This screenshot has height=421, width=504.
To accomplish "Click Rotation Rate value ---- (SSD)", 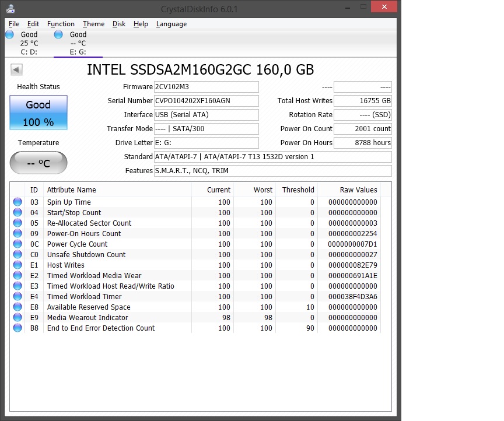I will (363, 115).
